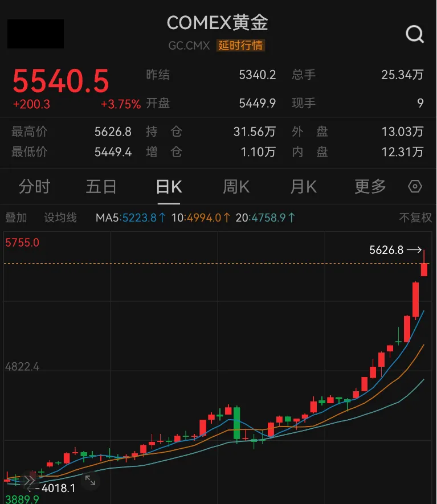Tap the fullscreen expand arrows icon
This screenshot has width=437, height=504.
pos(90,481)
